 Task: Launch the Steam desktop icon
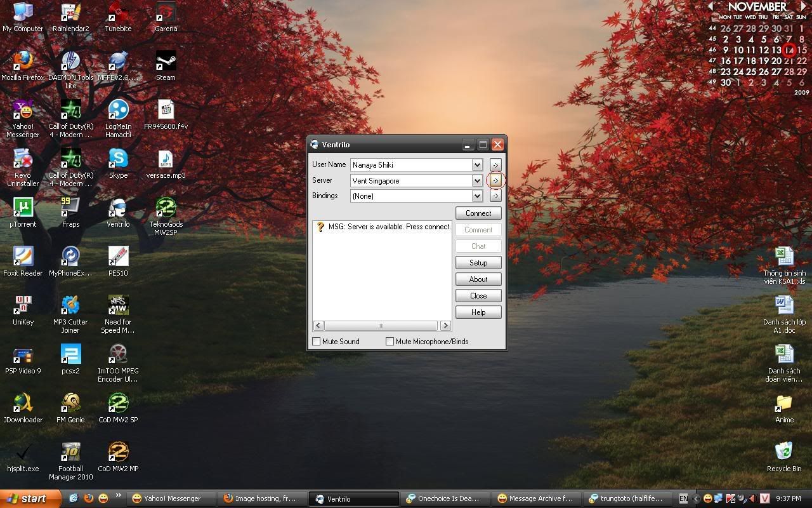pos(166,66)
